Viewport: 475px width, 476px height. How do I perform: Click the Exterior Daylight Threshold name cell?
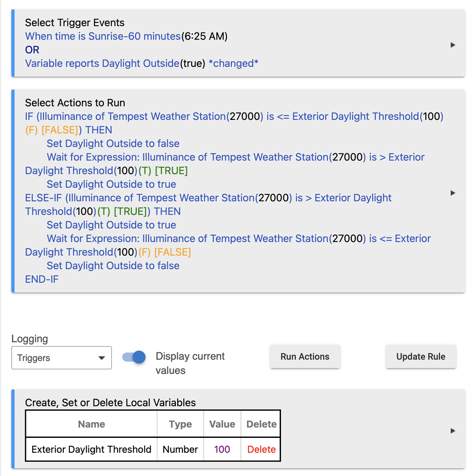click(x=91, y=450)
